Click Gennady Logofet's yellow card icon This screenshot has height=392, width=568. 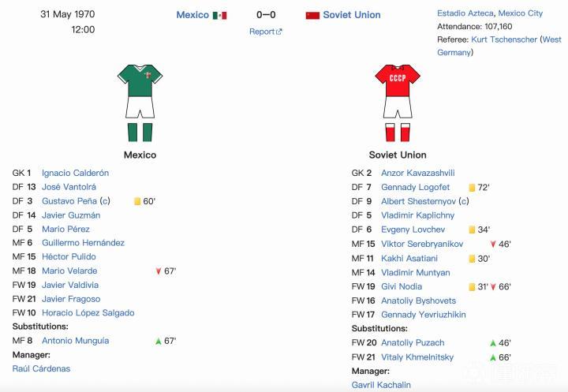(472, 188)
